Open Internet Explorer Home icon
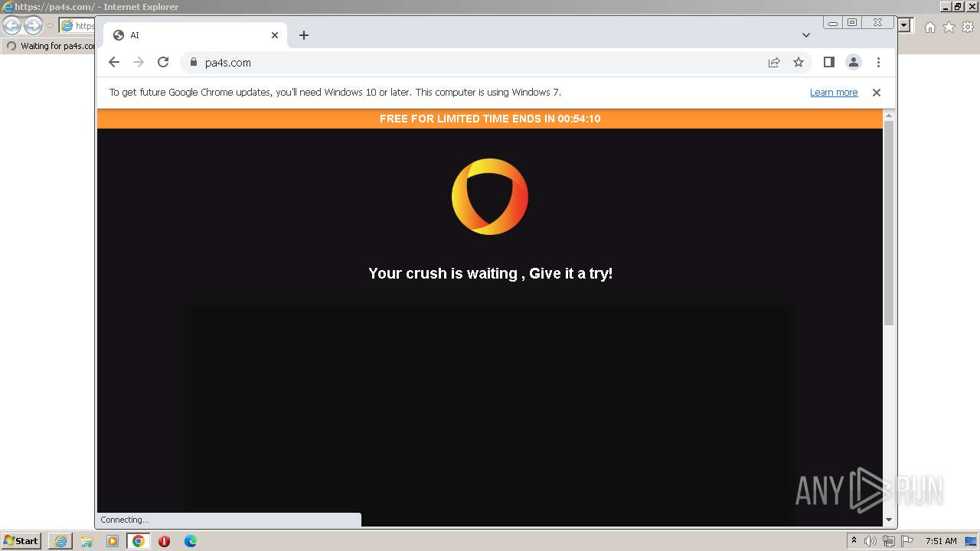980x551 pixels. 930,27
